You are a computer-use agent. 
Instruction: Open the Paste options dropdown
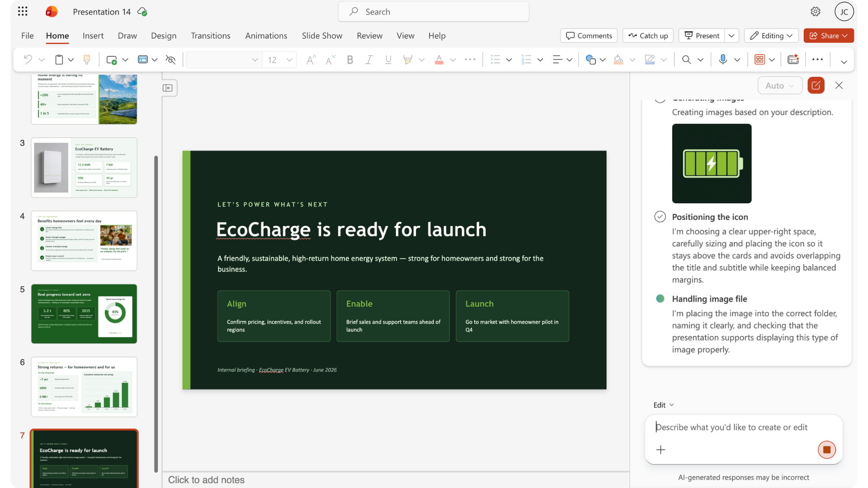(71, 60)
